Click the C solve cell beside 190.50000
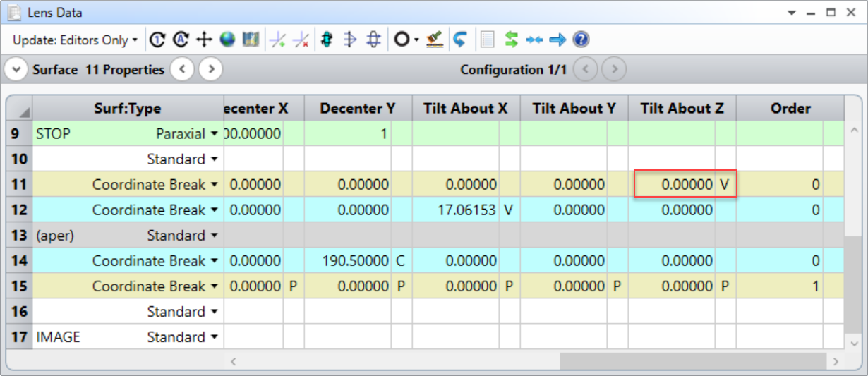The image size is (868, 376). click(x=401, y=260)
